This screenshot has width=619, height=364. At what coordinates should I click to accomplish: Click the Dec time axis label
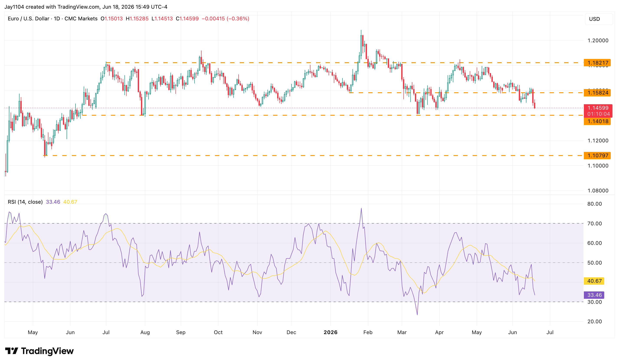coord(291,332)
